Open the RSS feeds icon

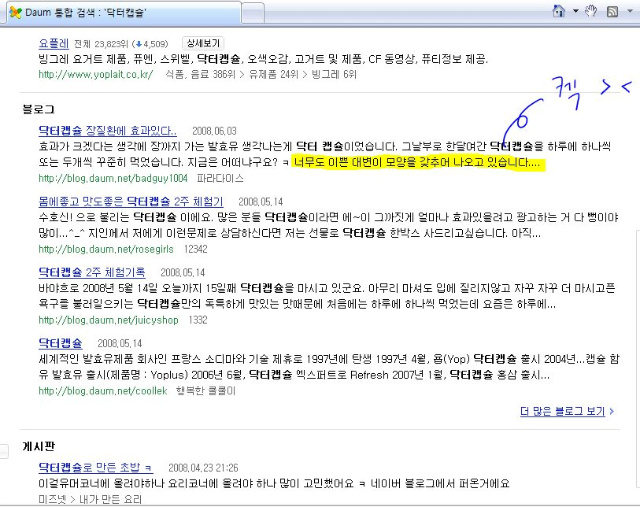point(613,11)
